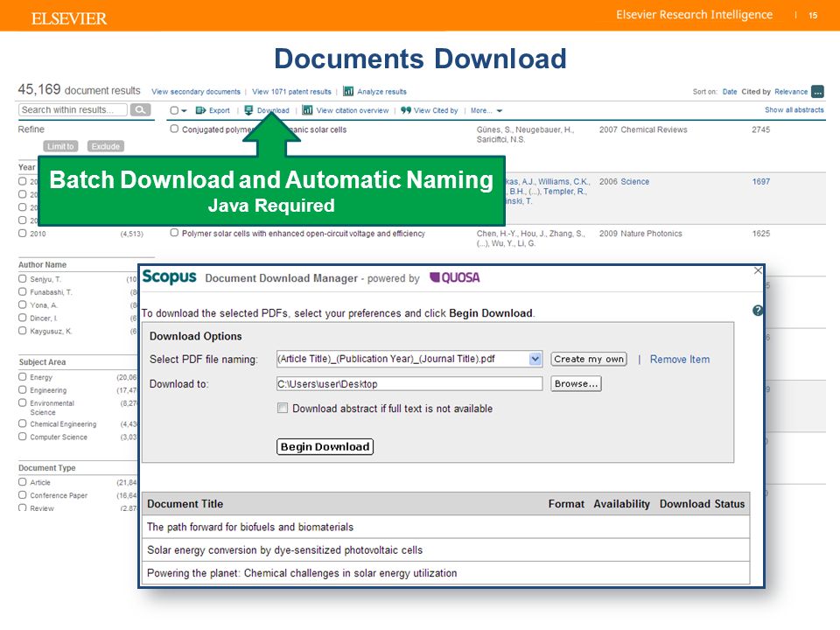Image resolution: width=840 pixels, height=630 pixels.
Task: Select 'The path forward for biofuels' row
Action: [x=445, y=527]
